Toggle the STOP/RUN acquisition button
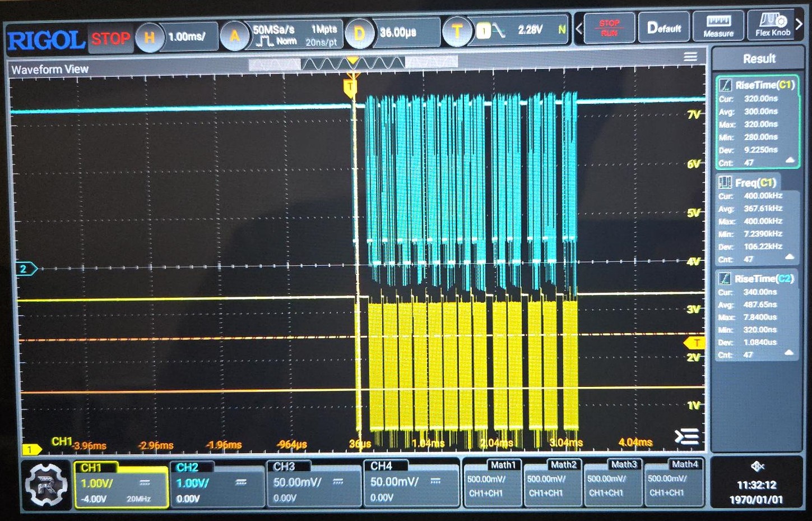The image size is (812, 521). tap(609, 27)
